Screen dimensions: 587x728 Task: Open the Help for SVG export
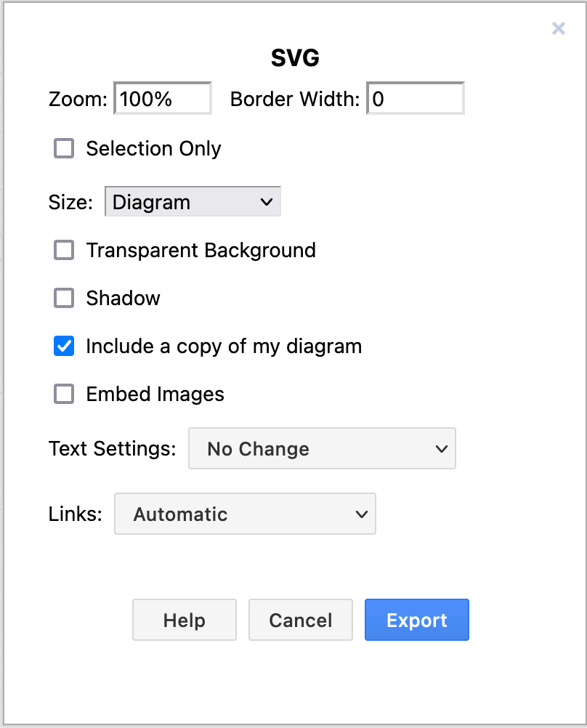click(x=184, y=620)
